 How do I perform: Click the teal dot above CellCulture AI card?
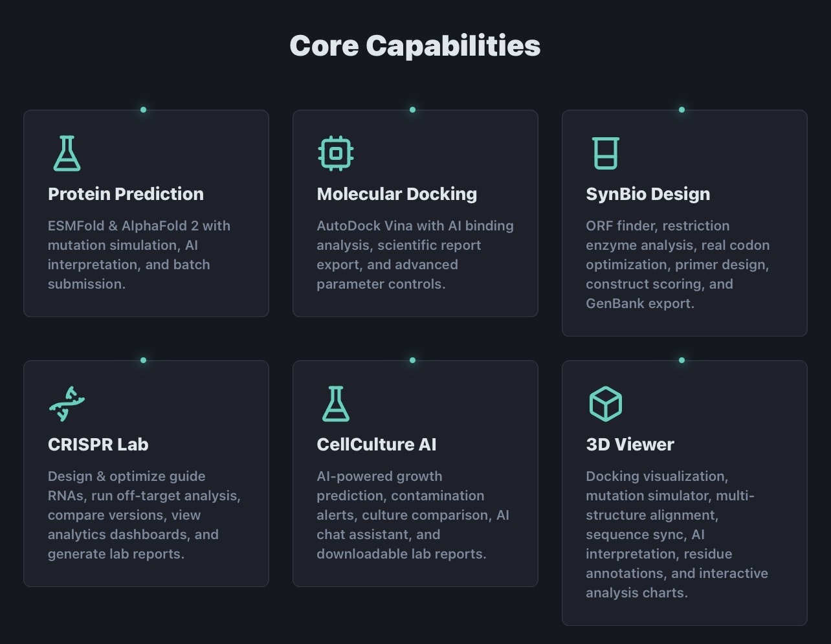tap(412, 360)
